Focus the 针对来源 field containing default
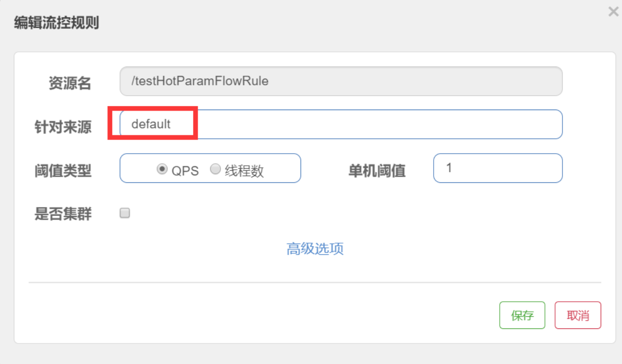Screen dimensions: 622x364 click(341, 124)
